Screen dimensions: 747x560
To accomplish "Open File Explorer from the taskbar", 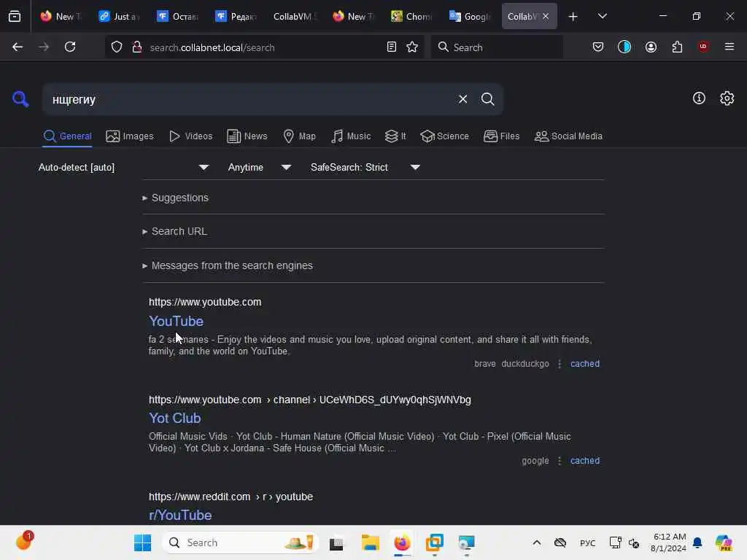I will point(370,542).
